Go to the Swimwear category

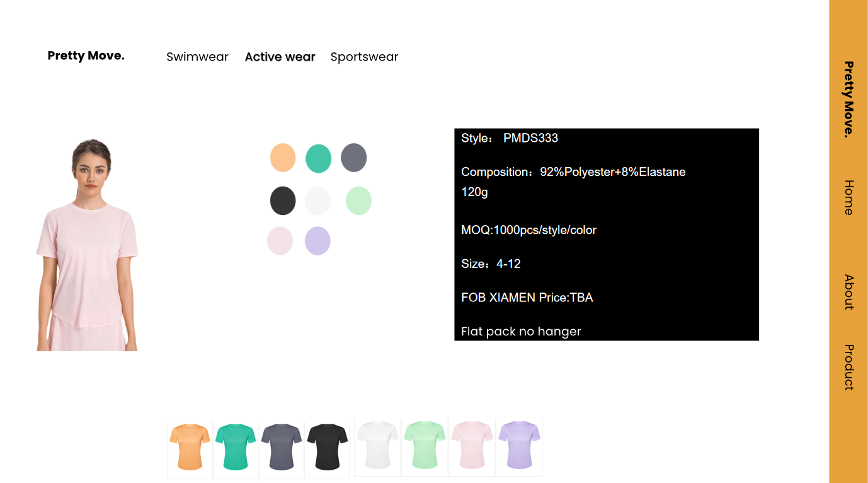coord(197,57)
